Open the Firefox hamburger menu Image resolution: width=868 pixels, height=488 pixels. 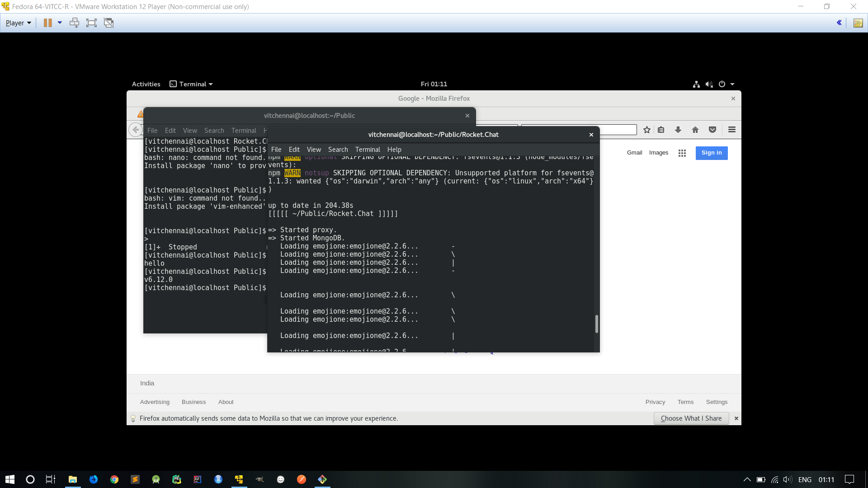tap(731, 130)
